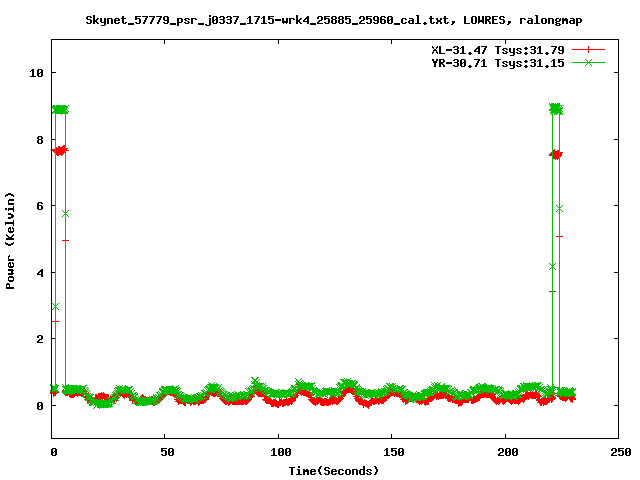Viewport: 640px width, 480px height.
Task: Click x-axis tick label 250
Action: [x=621, y=452]
